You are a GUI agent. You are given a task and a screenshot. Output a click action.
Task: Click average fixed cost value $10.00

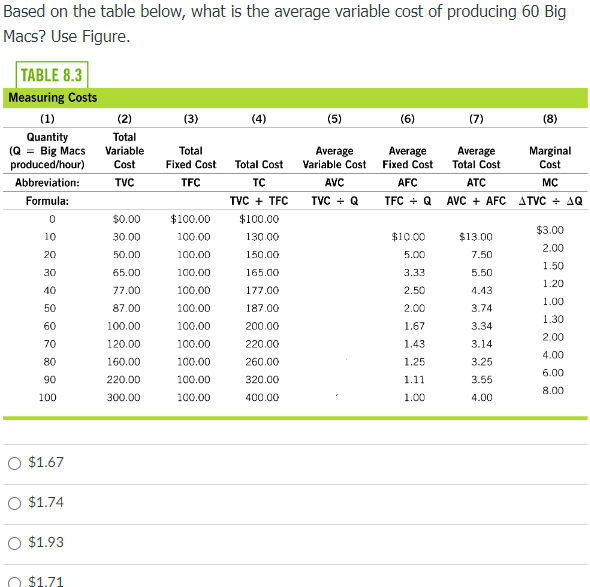[408, 237]
